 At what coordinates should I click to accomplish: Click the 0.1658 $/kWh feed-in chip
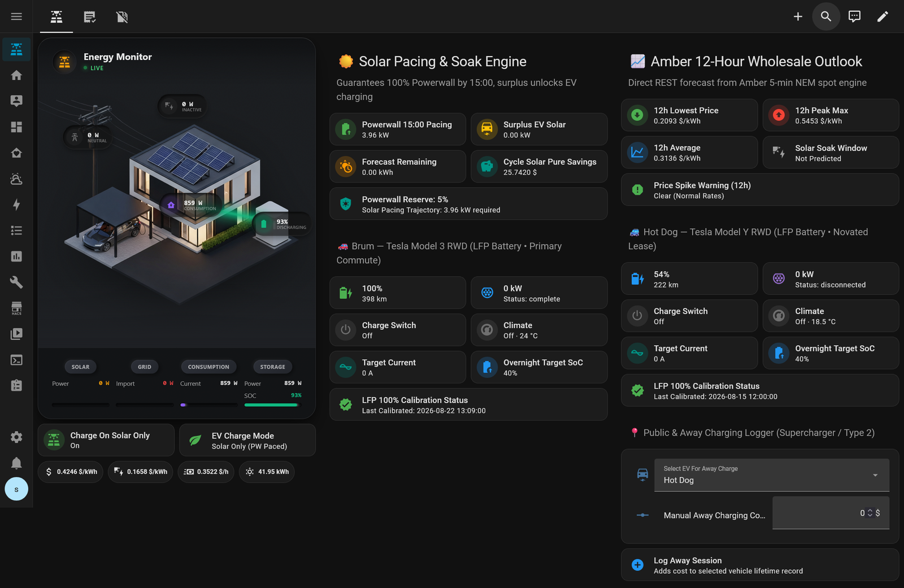click(x=141, y=472)
